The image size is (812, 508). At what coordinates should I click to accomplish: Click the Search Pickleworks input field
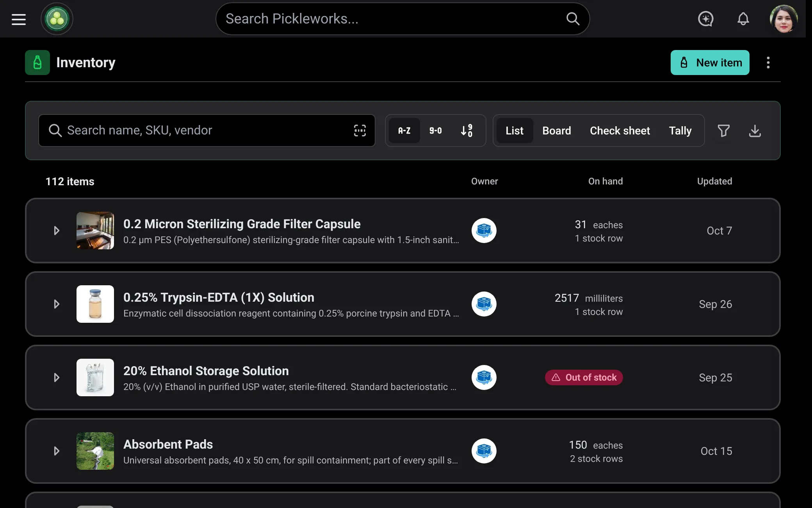click(x=402, y=19)
